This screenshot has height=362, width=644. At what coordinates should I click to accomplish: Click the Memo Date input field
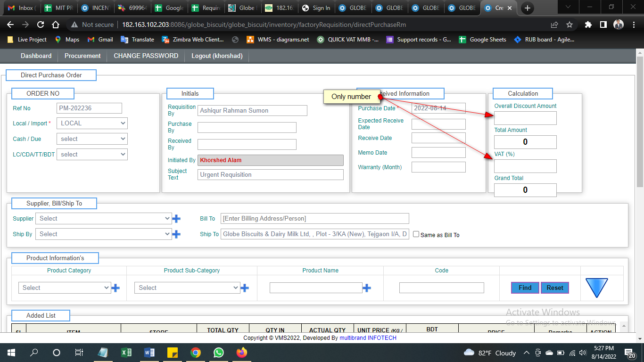(x=438, y=153)
